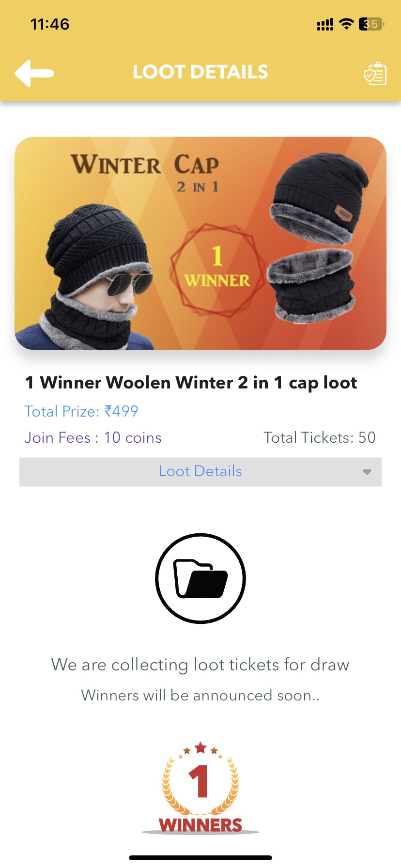
Task: Tap the Total Tickets 50 label
Action: point(320,437)
